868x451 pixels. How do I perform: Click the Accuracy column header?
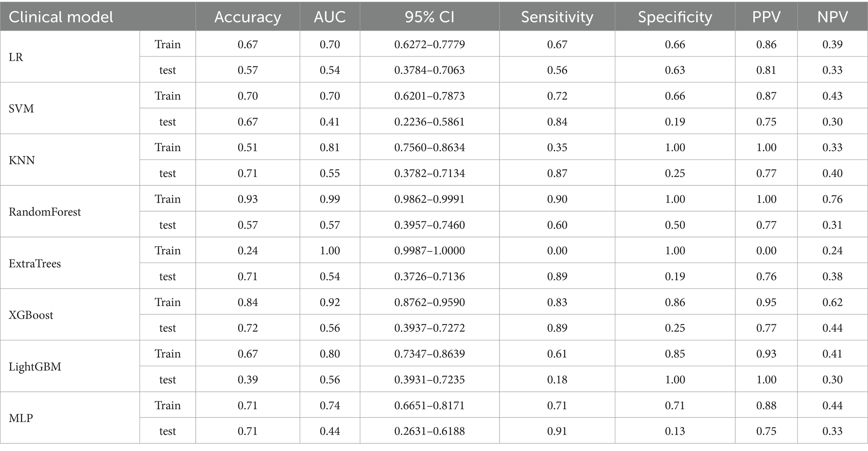(x=247, y=17)
